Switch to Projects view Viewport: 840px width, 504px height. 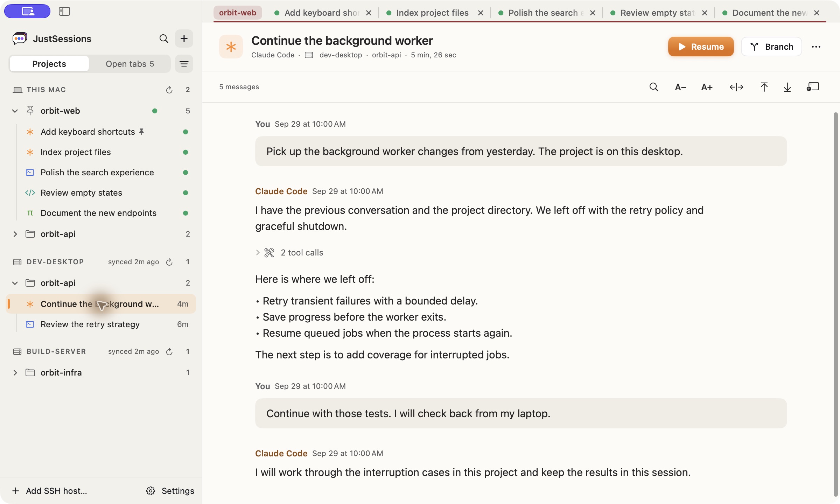[49, 64]
